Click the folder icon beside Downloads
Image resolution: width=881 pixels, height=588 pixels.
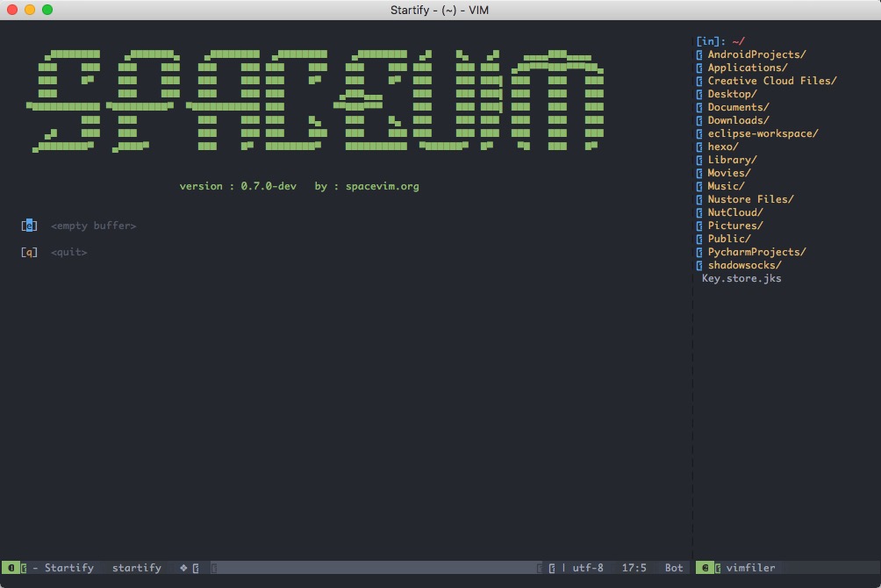pos(699,120)
